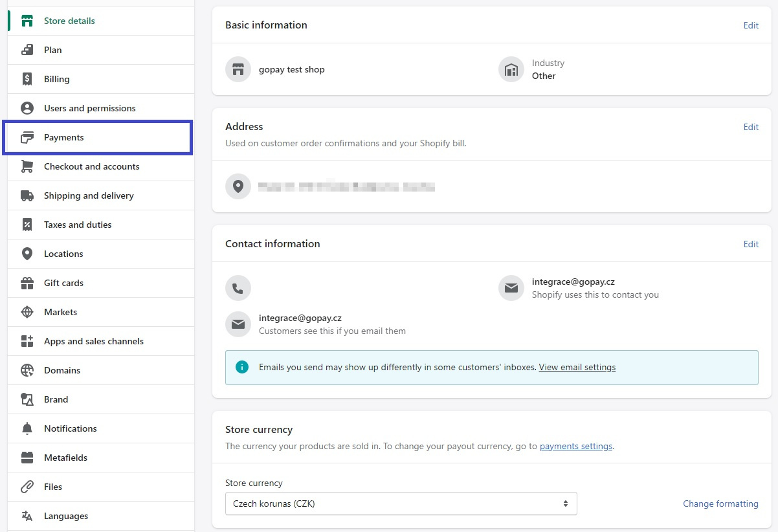Open Billing settings
Image resolution: width=778 pixels, height=532 pixels.
coord(101,79)
